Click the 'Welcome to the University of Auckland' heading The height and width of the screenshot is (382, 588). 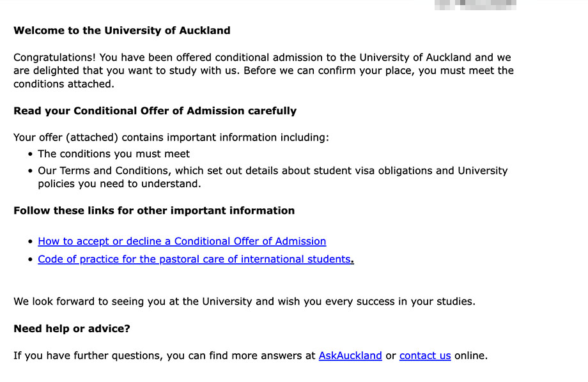121,31
